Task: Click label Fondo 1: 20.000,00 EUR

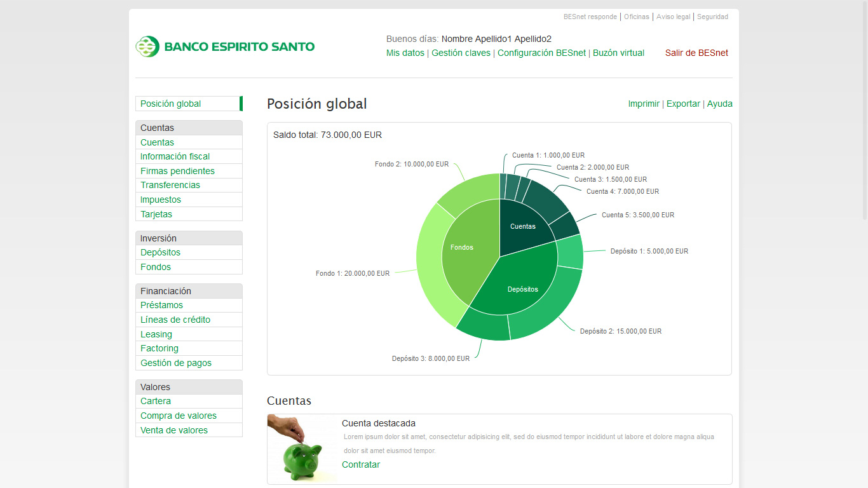Action: pyautogui.click(x=353, y=273)
